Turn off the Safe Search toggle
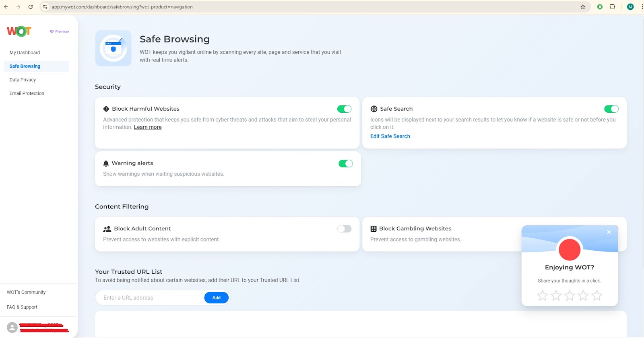 click(x=611, y=109)
